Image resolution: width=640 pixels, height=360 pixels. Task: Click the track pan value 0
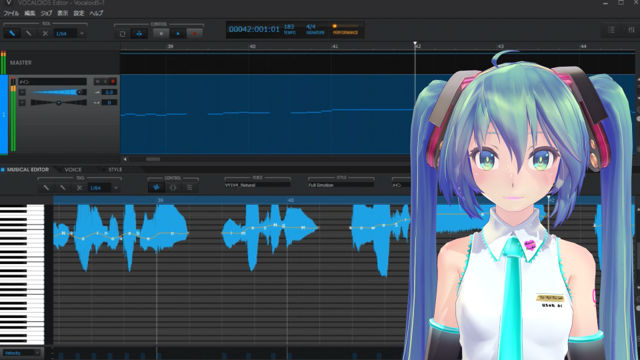[109, 102]
